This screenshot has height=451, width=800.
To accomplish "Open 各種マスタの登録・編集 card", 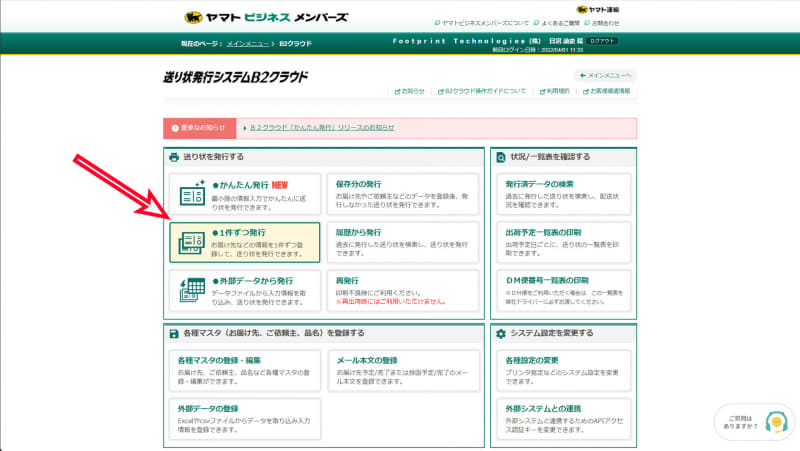I will pos(245,370).
